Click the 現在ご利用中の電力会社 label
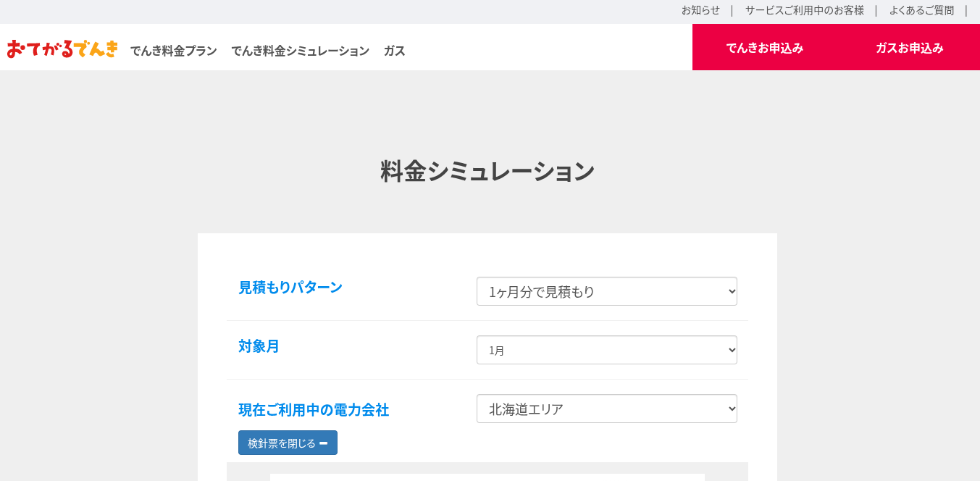Viewport: 980px width, 481px height. pos(313,410)
